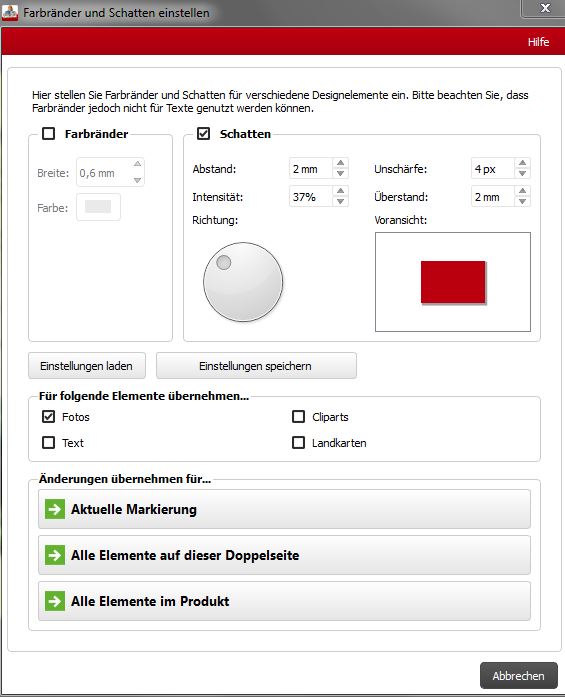Screen dimensions: 565x697
Task: Click the Abbrechen button
Action: (518, 676)
